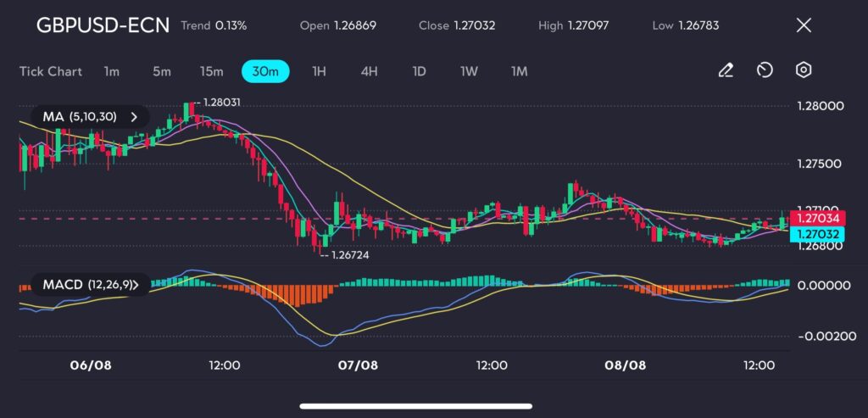868x418 pixels.
Task: Open chart settings hexagon icon
Action: 804,70
